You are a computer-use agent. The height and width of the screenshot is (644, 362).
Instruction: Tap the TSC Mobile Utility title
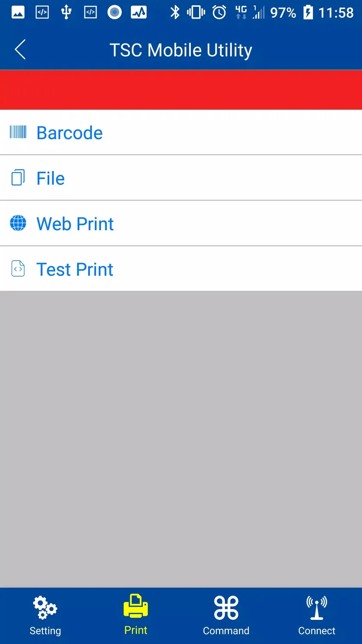point(181,51)
